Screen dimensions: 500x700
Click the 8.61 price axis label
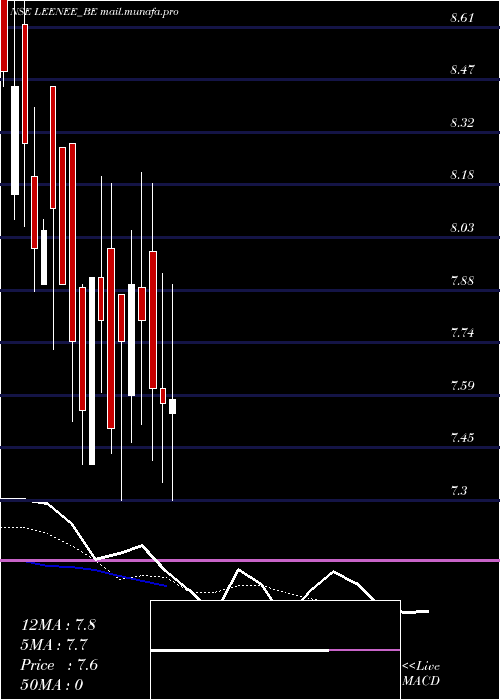point(462,18)
